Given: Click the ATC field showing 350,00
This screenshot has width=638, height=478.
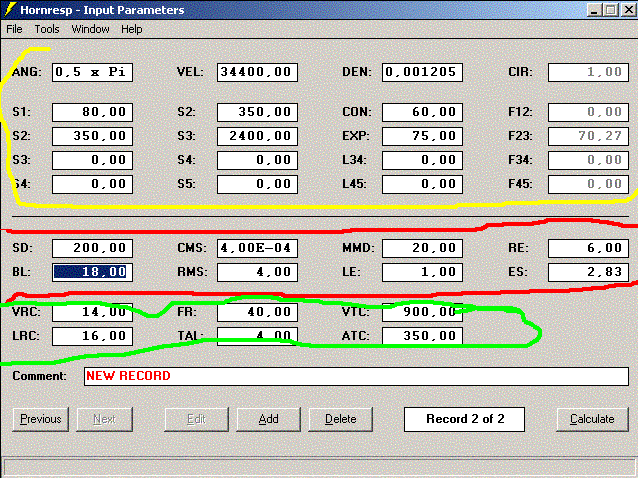Looking at the screenshot, I should [x=422, y=336].
